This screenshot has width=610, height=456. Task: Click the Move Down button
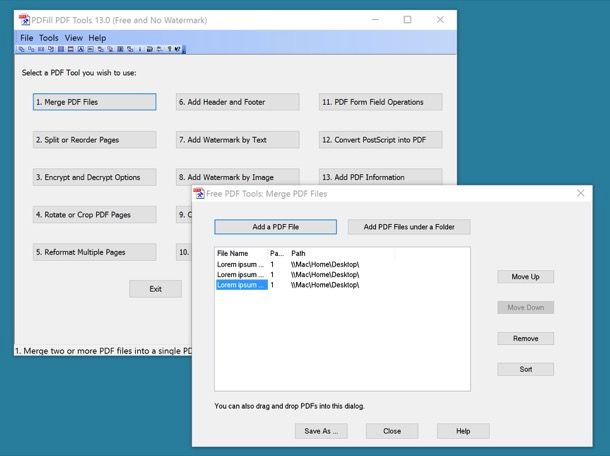pyautogui.click(x=526, y=307)
